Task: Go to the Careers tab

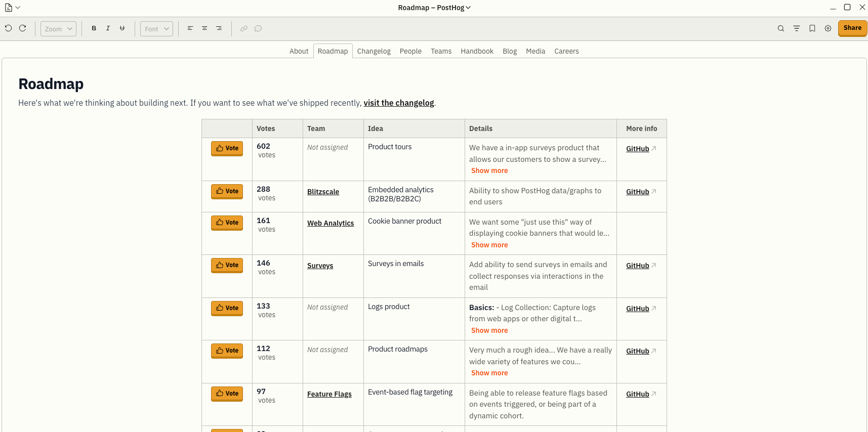Action: (x=566, y=51)
